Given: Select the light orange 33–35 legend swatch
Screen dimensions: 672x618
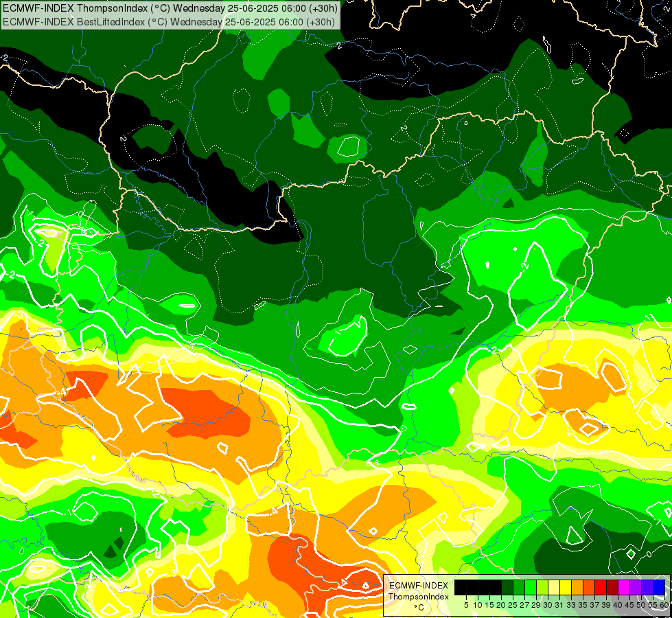Looking at the screenshot, I should pyautogui.click(x=577, y=587).
